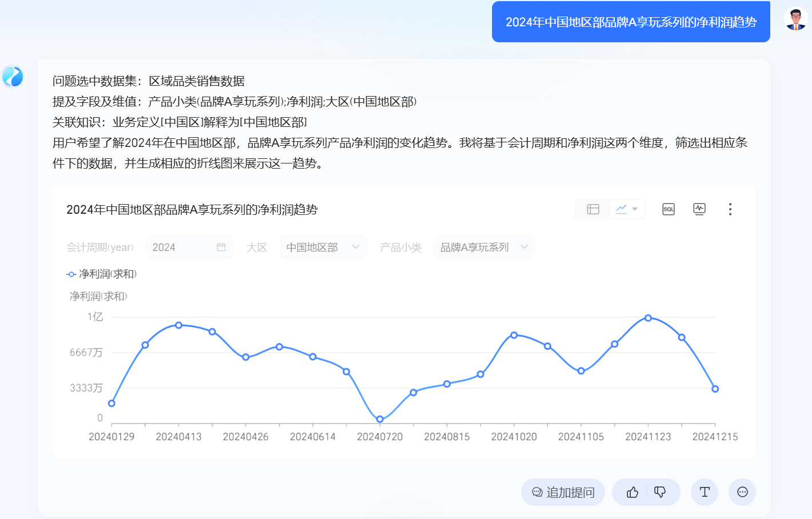Select the data point at 20240129
The height and width of the screenshot is (519, 812).
coord(111,404)
